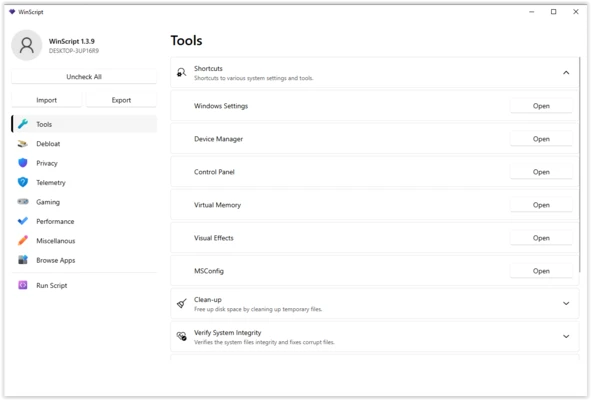Open MSConfig shortcut
This screenshot has width=591, height=400.
click(541, 271)
